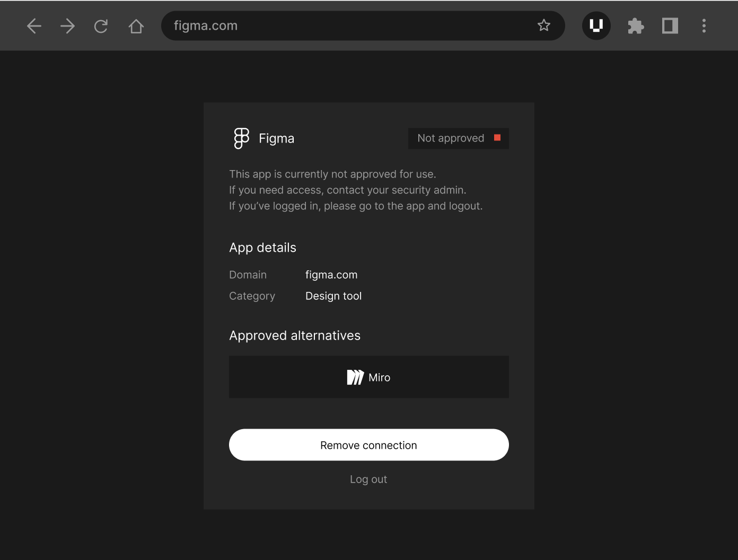Reload the page with the refresh icon
The image size is (738, 560).
101,26
